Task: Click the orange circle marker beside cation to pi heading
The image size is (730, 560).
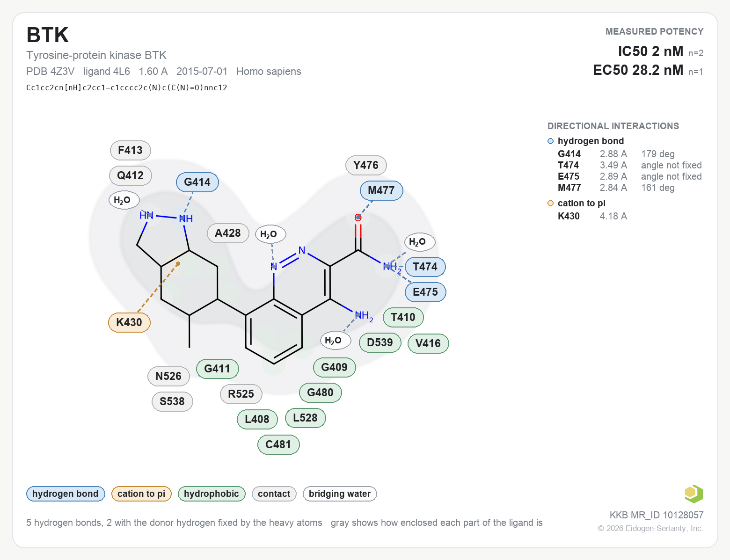Action: click(550, 204)
